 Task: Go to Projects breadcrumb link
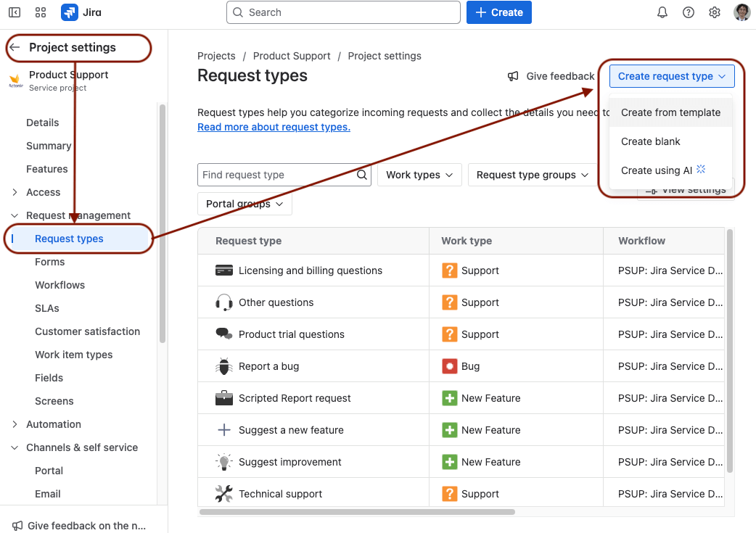point(216,56)
